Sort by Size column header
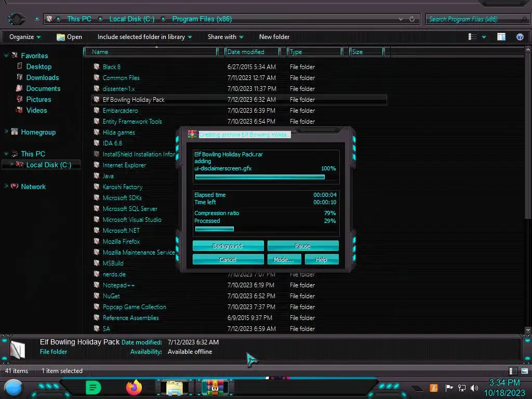Viewport: 532px width, 399px height. tap(366, 52)
